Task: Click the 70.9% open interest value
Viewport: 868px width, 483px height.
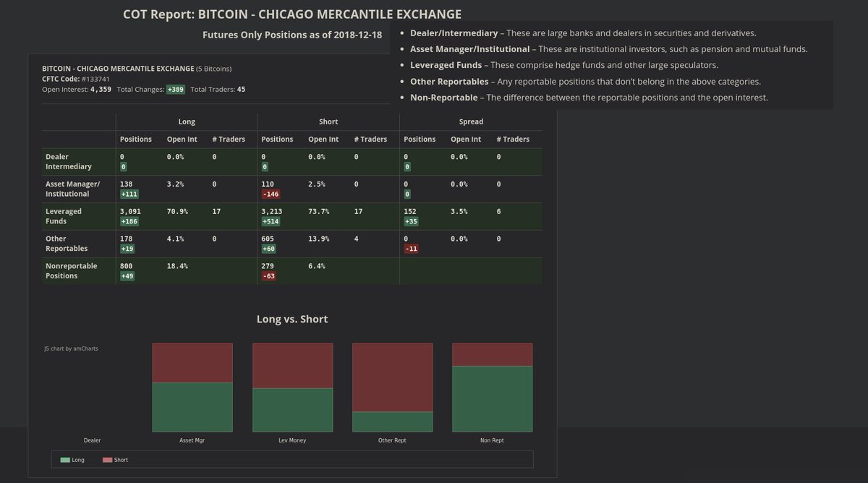Action: click(177, 212)
